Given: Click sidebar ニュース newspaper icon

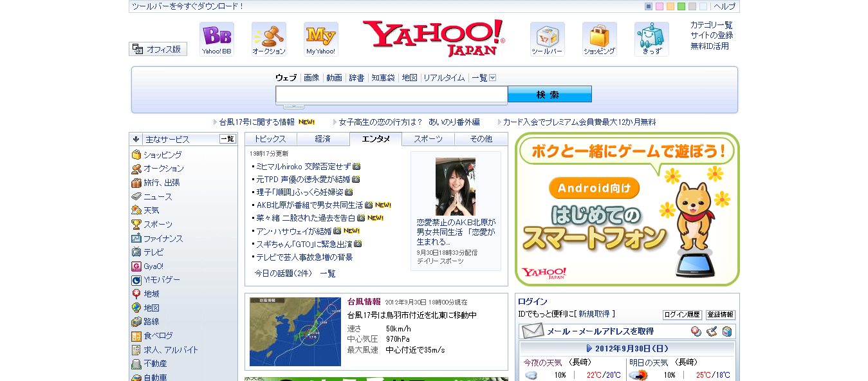Looking at the screenshot, I should click(x=136, y=196).
